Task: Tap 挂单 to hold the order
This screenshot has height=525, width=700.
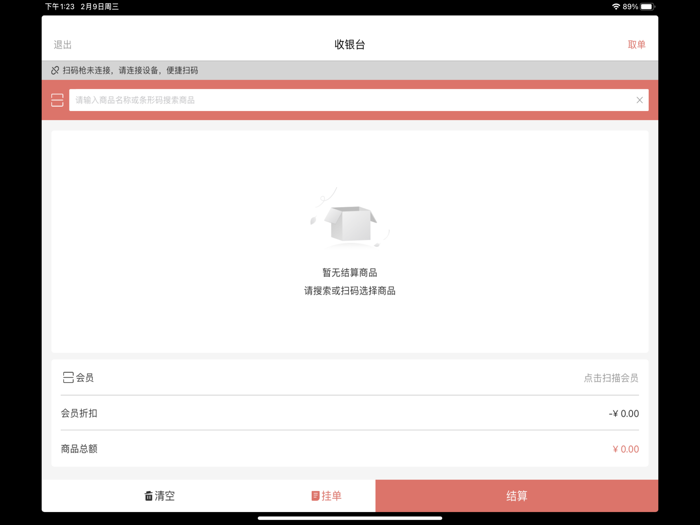Action: click(326, 496)
